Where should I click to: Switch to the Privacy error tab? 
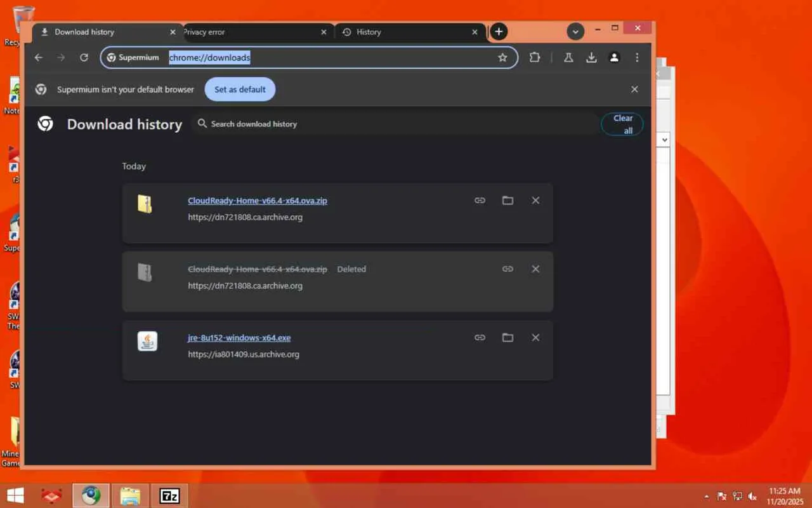pos(258,32)
